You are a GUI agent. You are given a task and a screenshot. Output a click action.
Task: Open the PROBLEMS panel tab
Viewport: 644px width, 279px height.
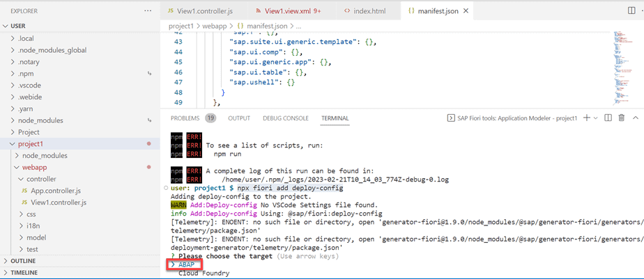pos(185,118)
